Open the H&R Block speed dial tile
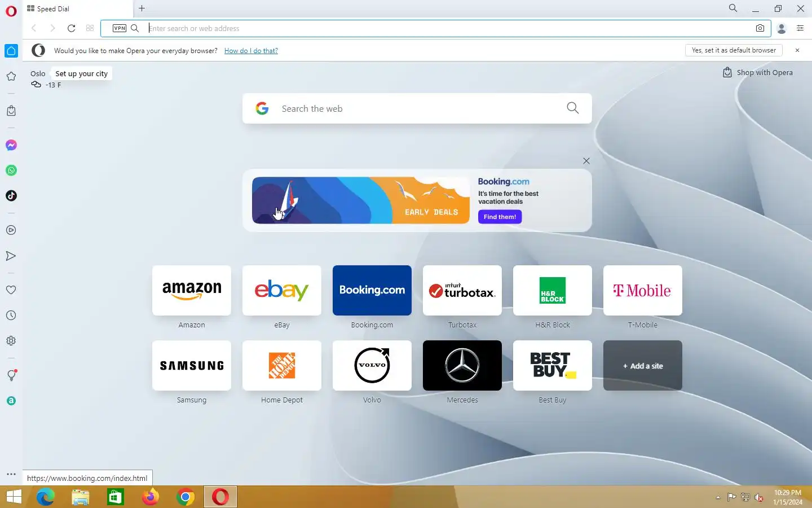Viewport: 812px width, 508px height. [x=553, y=290]
